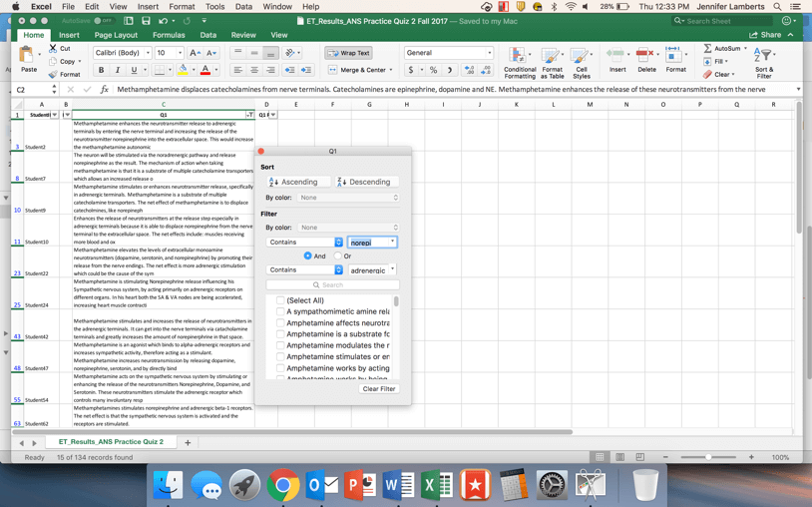Open the Formulas tab

(169, 35)
